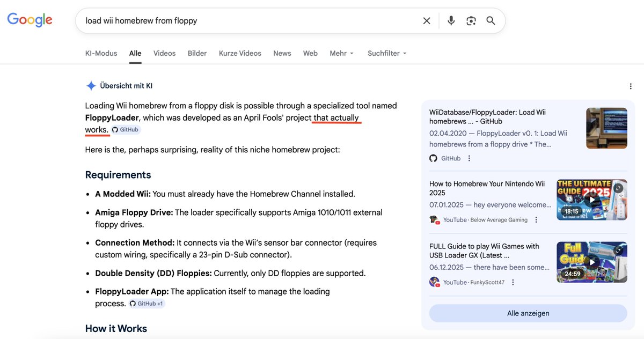The image size is (644, 339).
Task: Click the 'Amiga Floppy Drive:' bullet
Action: 134,212
